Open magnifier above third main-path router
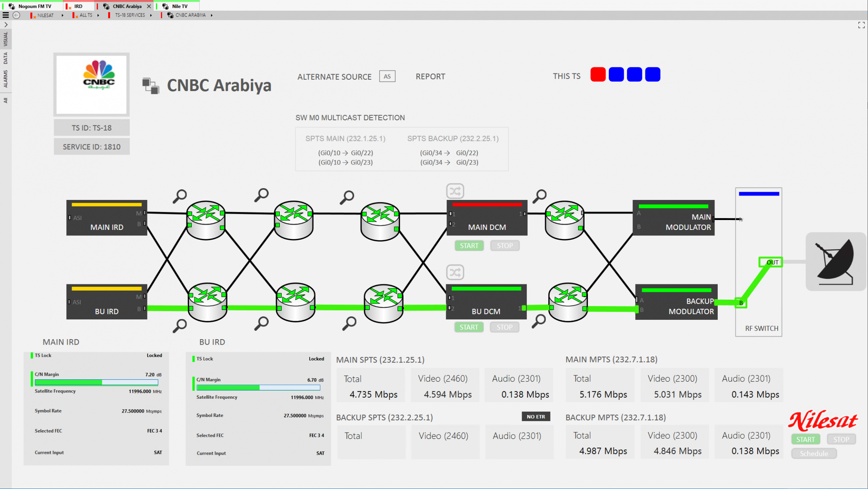The height and width of the screenshot is (489, 868). click(347, 197)
